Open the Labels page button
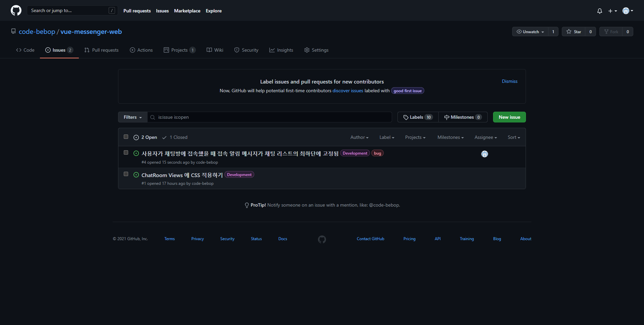The height and width of the screenshot is (325, 644). [418, 117]
